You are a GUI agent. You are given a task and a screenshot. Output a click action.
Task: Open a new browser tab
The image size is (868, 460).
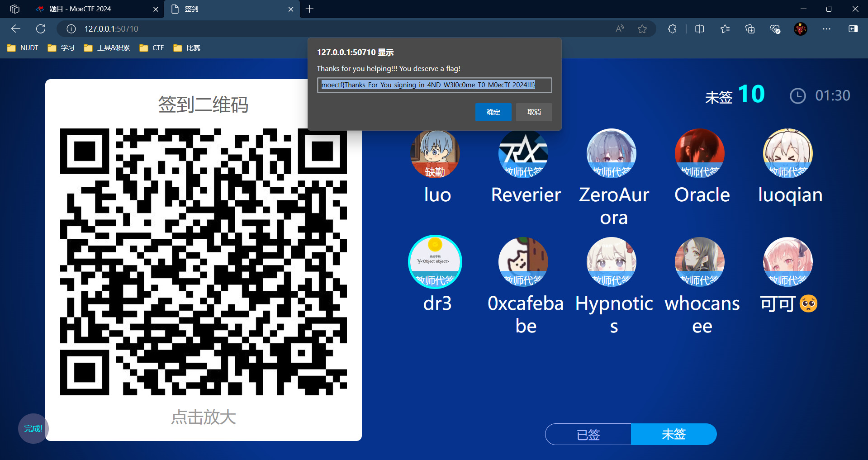coord(309,9)
